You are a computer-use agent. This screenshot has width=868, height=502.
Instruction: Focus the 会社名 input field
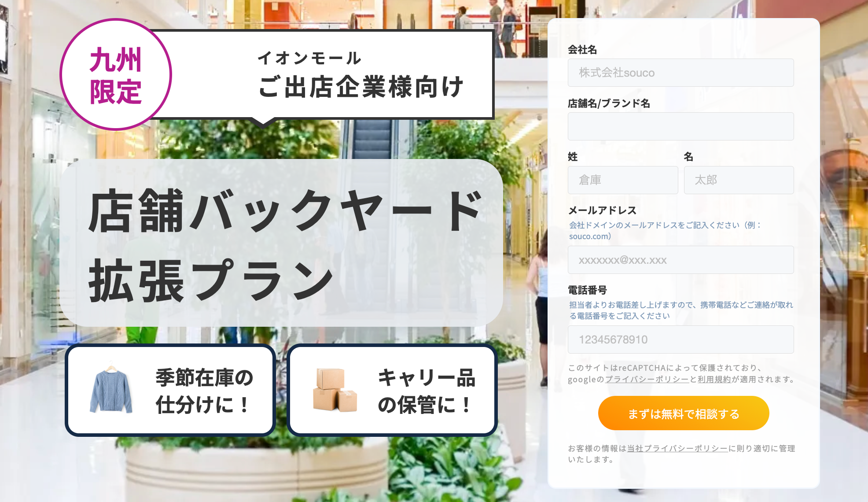[680, 73]
